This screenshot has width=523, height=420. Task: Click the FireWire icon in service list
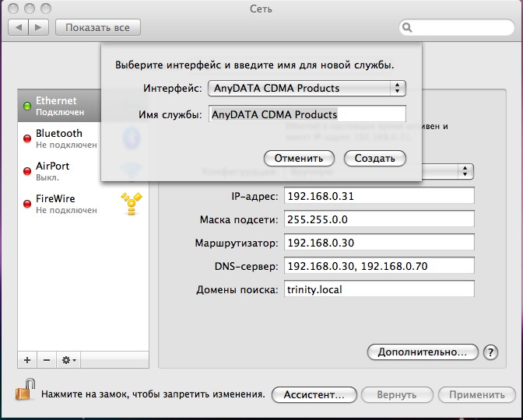click(x=131, y=204)
